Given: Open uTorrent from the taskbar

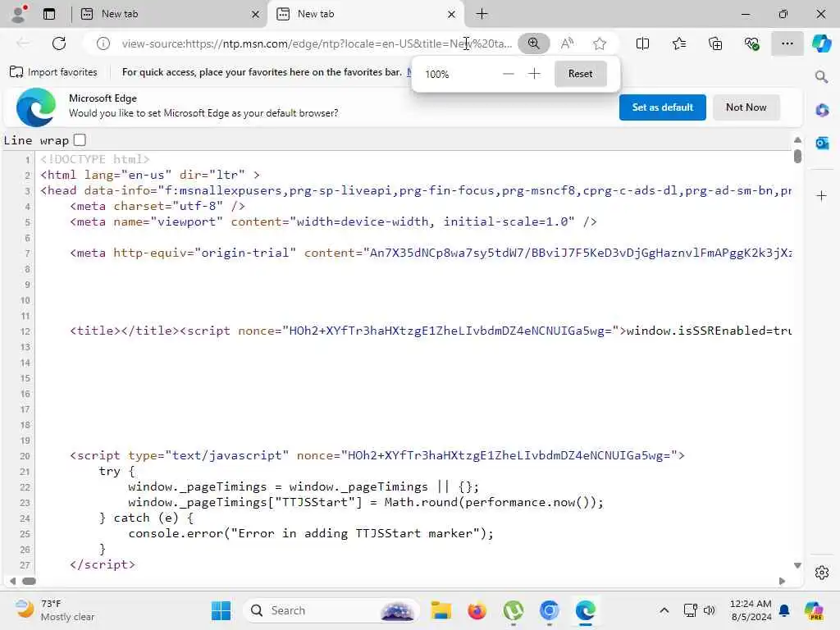Looking at the screenshot, I should 514,610.
